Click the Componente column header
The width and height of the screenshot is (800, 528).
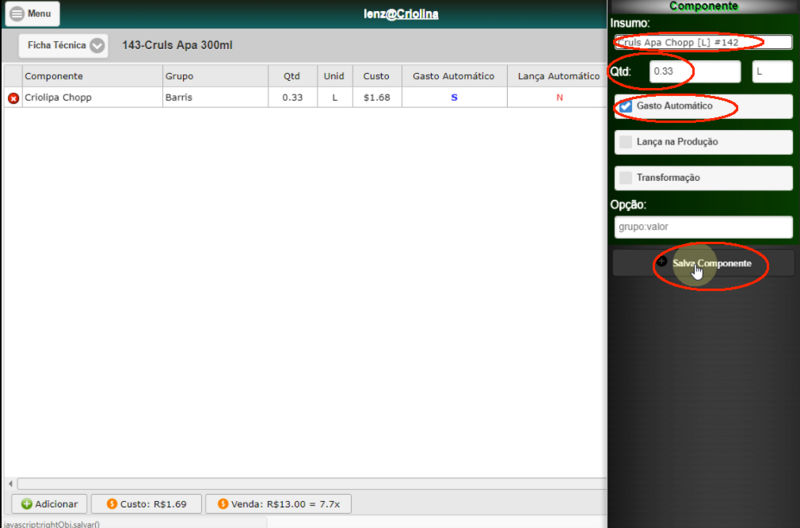pos(92,76)
